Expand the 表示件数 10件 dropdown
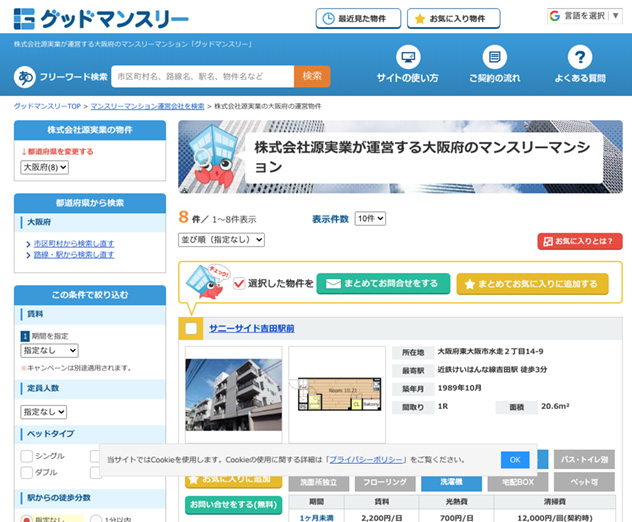The height and width of the screenshot is (522, 632). tap(369, 218)
